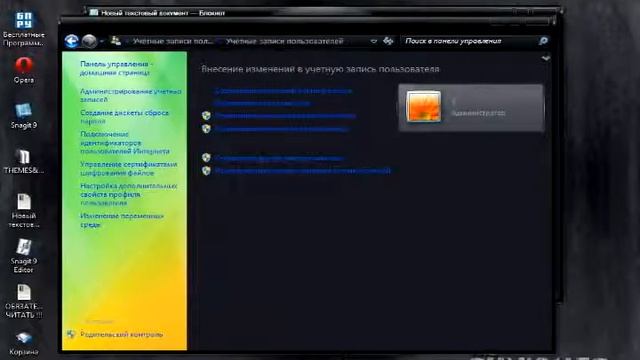Select 'Новый текстов...' document desktop icon
This screenshot has height=360, width=640.
pyautogui.click(x=24, y=211)
